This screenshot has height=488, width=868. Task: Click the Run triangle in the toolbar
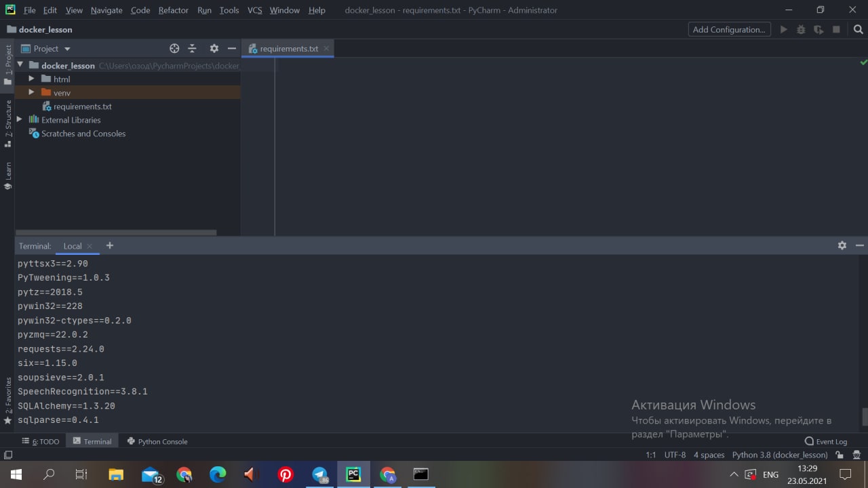click(x=784, y=29)
